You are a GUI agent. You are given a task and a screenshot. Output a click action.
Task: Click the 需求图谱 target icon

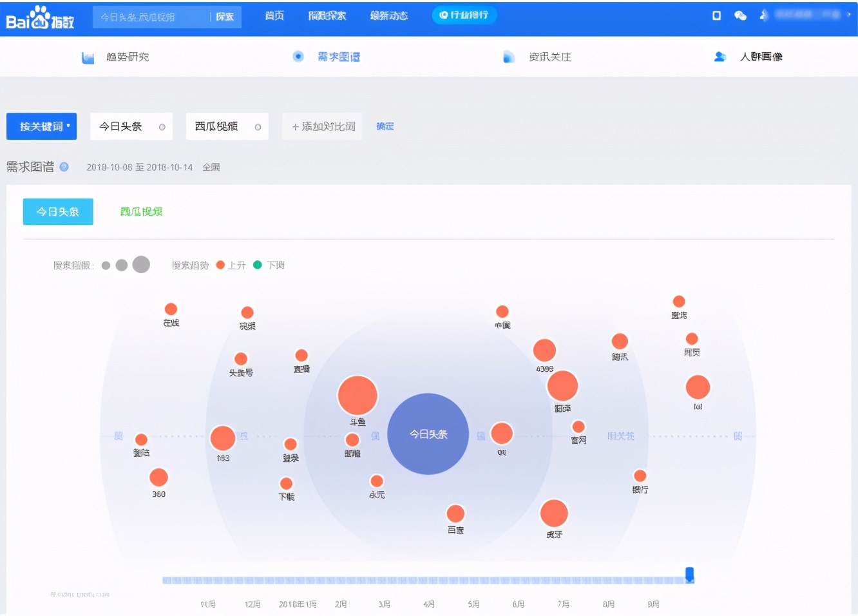coord(298,57)
